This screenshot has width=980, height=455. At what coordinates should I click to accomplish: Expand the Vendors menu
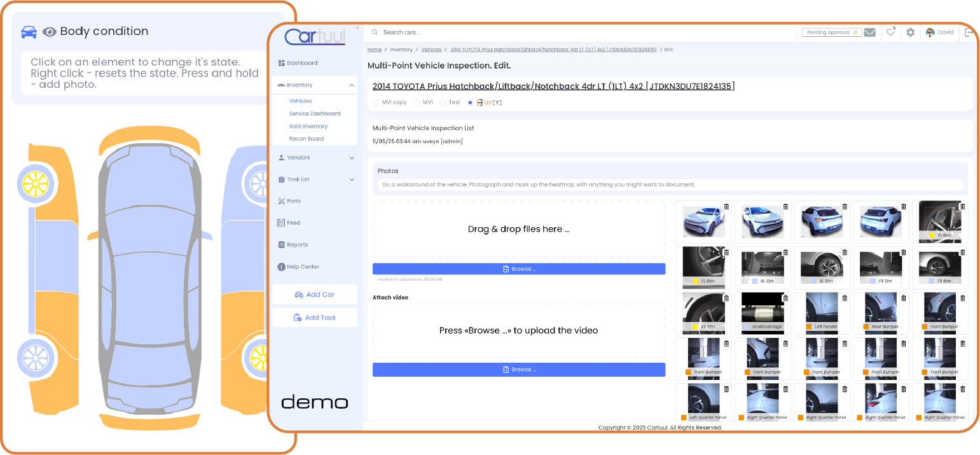tap(352, 158)
